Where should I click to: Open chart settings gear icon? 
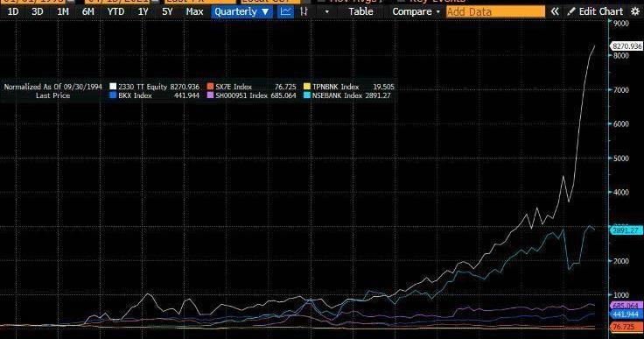coord(635,11)
